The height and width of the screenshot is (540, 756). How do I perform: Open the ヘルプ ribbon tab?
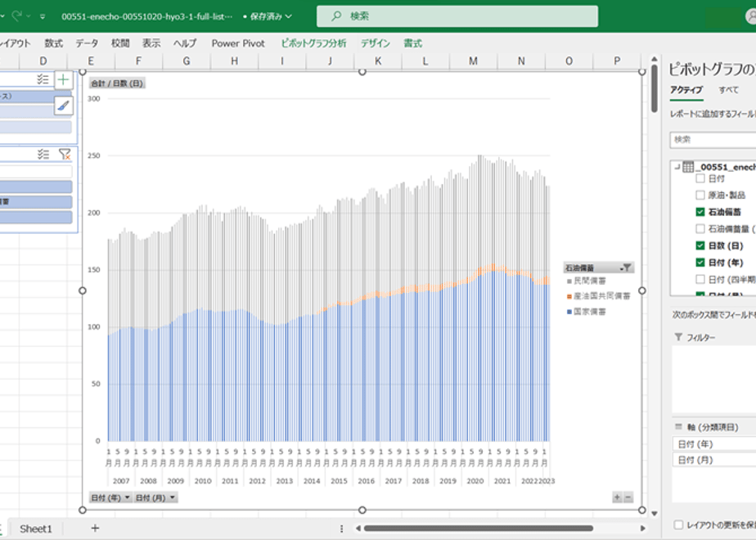coord(185,43)
